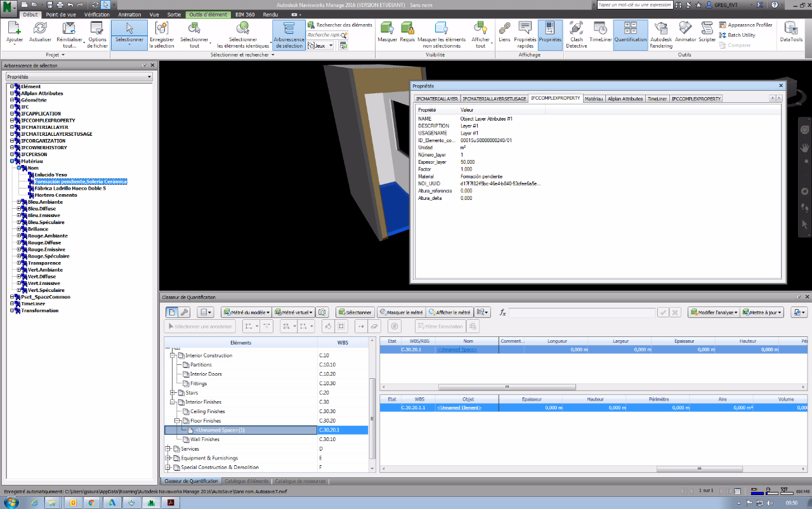Click the Masquer visibility icon

387,28
